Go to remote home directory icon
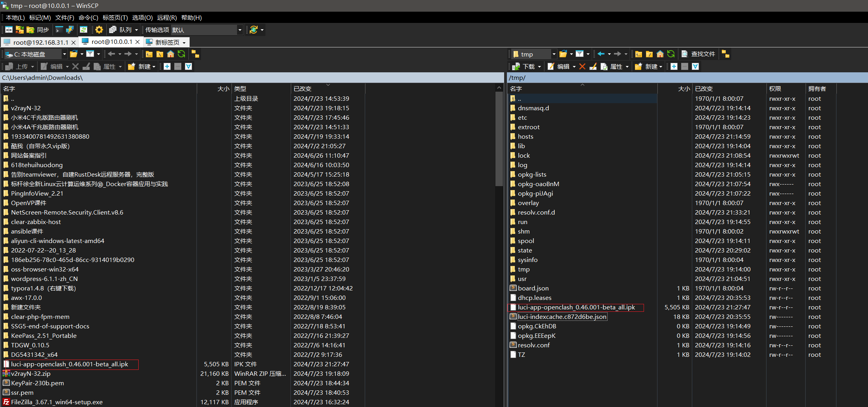Viewport: 868px width, 407px height. [x=660, y=54]
